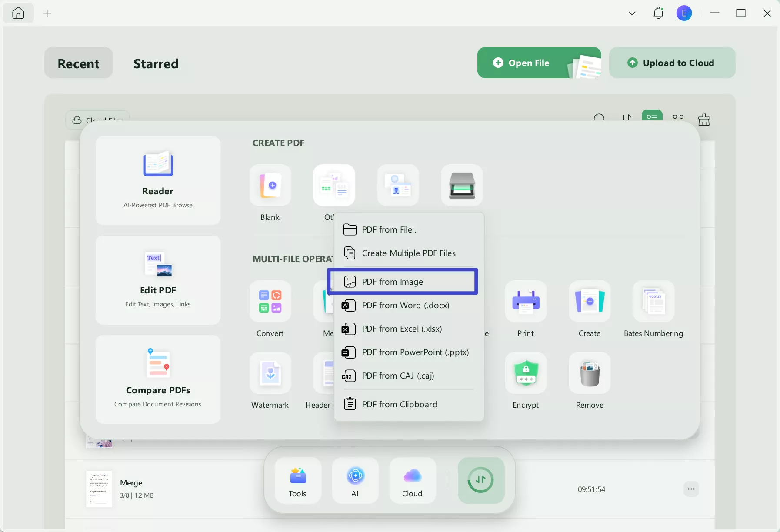Open the AI assistant from the bottom dock
The width and height of the screenshot is (780, 532).
pos(355,480)
